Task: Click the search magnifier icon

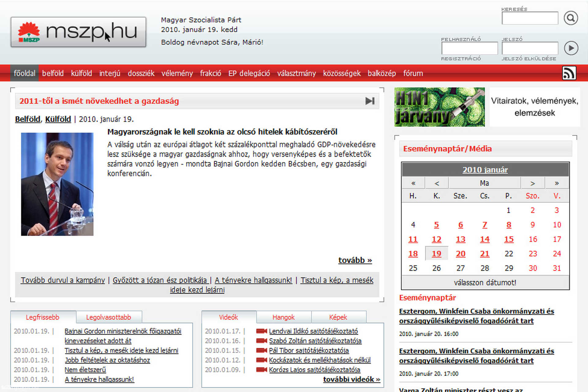Action: [571, 18]
